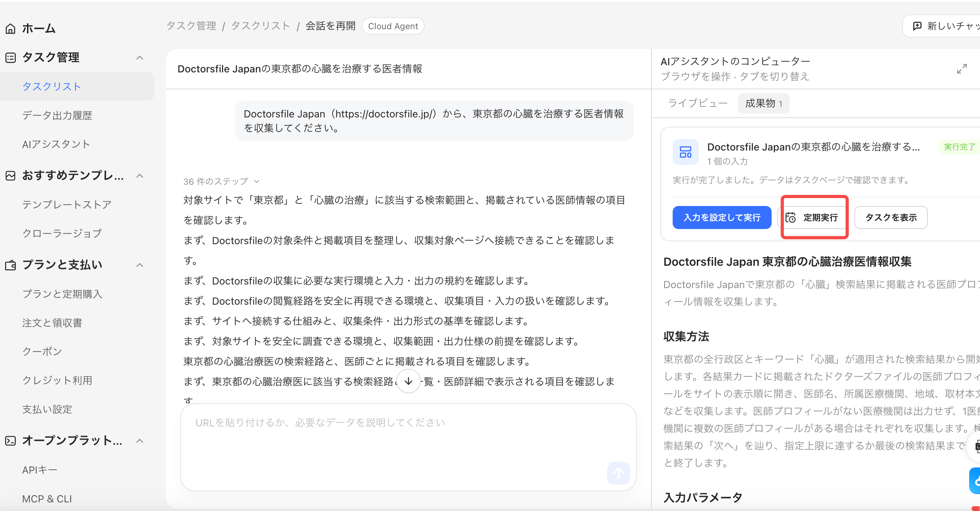Open AIアシスタント in sidebar
The height and width of the screenshot is (511, 980).
tap(56, 144)
